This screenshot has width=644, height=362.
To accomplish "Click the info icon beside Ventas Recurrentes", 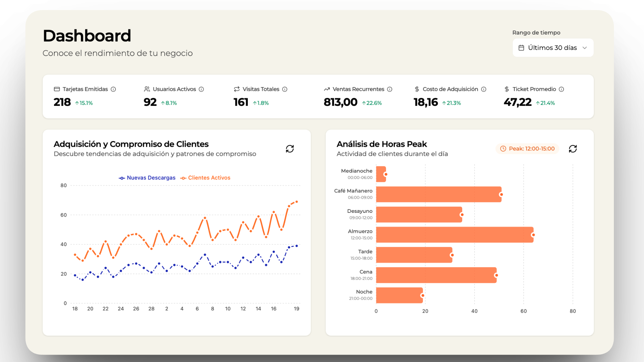I will (390, 89).
